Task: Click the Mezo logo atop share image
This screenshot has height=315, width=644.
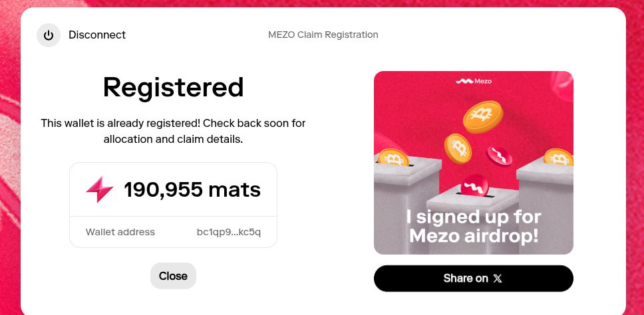Action: (x=473, y=81)
